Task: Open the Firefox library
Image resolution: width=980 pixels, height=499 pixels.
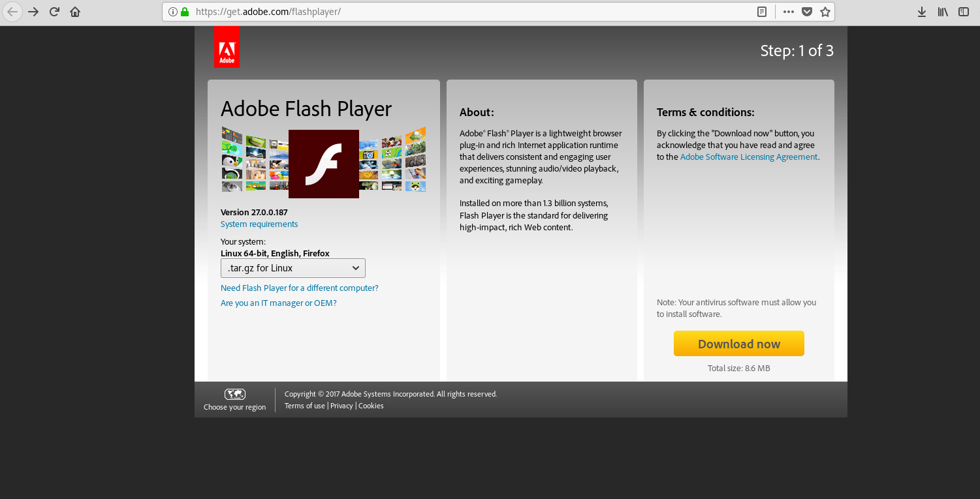Action: pos(943,12)
